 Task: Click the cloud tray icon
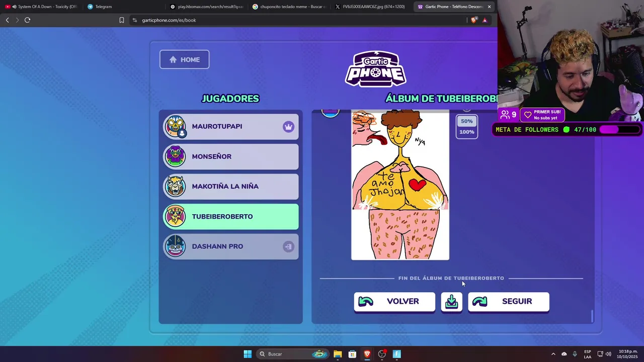point(564,354)
